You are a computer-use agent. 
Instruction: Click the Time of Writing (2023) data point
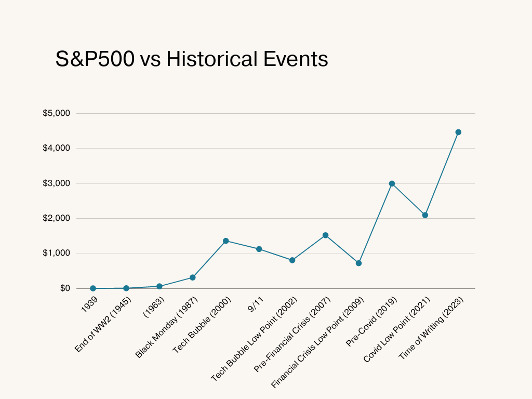pyautogui.click(x=458, y=132)
